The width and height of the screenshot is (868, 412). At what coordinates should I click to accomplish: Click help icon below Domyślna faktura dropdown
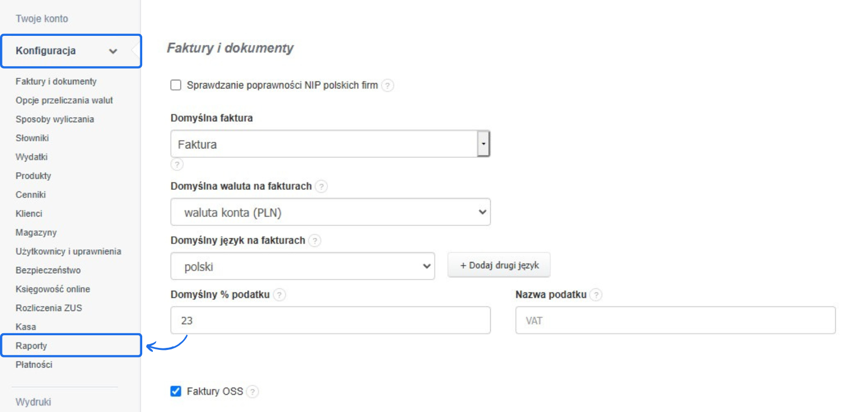point(177,165)
